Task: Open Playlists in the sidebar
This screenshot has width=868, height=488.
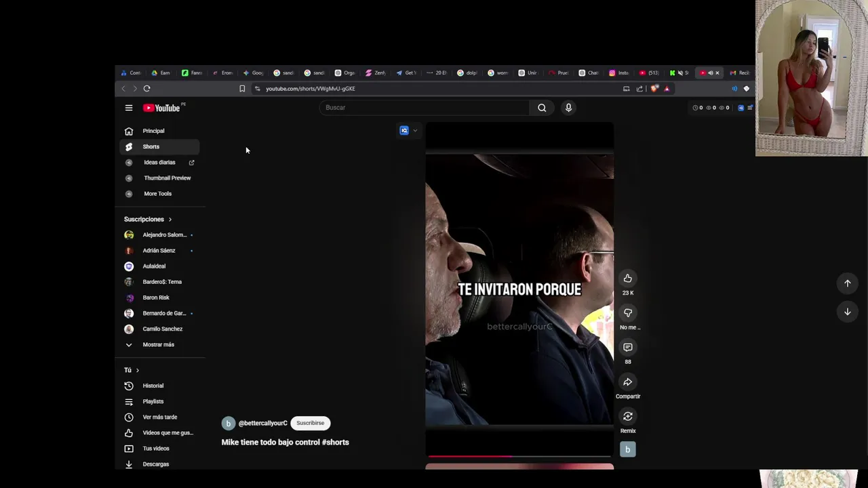Action: pos(159,401)
